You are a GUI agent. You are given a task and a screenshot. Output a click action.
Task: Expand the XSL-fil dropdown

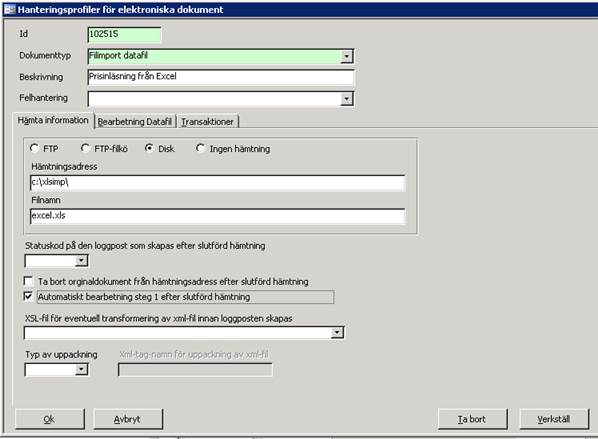(337, 333)
